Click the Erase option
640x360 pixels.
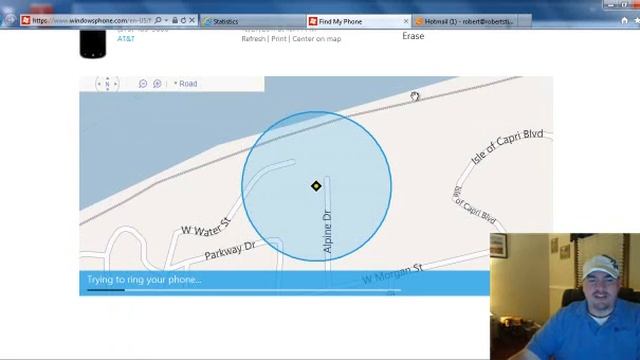tap(413, 36)
